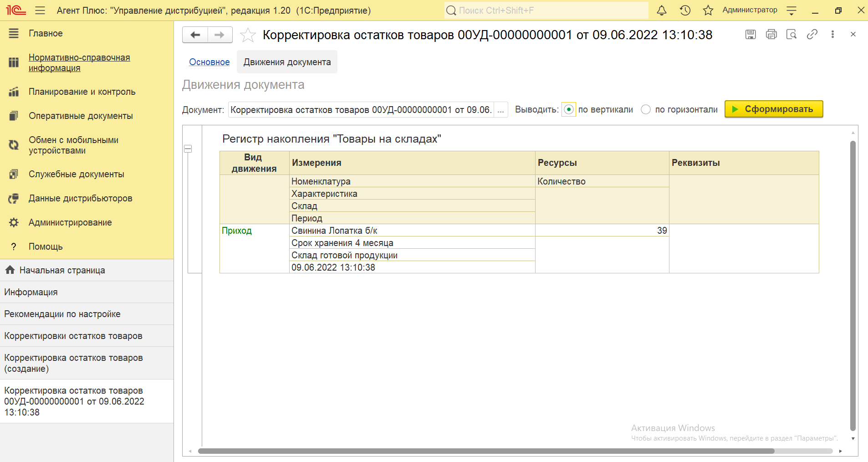The image size is (868, 462).
Task: Open more actions three-dot menu
Action: 832,34
